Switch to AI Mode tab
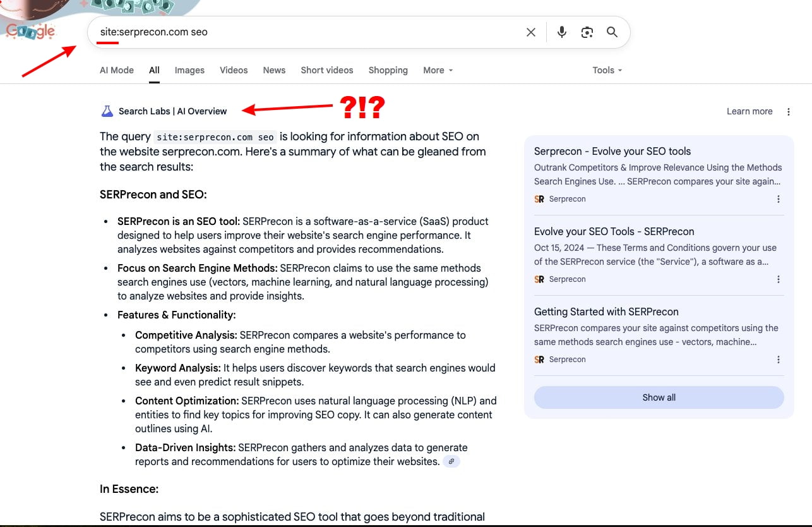812x527 pixels. (117, 70)
